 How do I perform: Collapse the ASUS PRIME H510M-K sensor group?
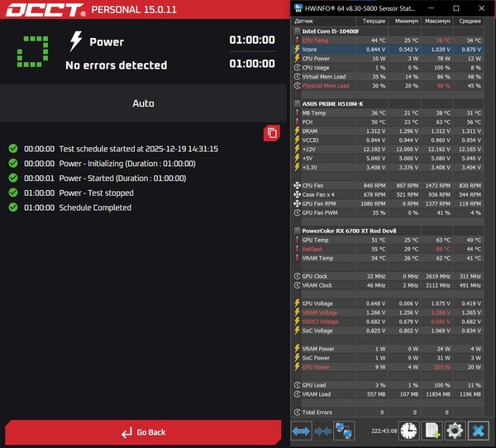click(297, 104)
